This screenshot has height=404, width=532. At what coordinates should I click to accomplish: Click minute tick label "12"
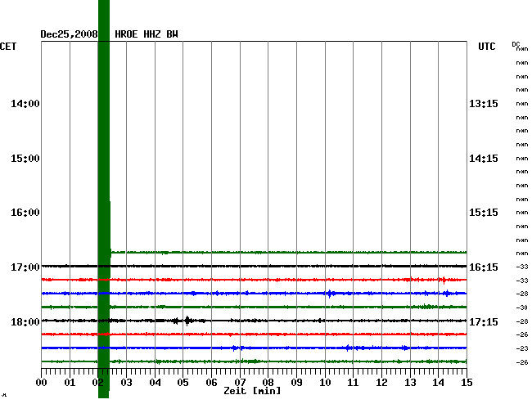[x=381, y=383]
